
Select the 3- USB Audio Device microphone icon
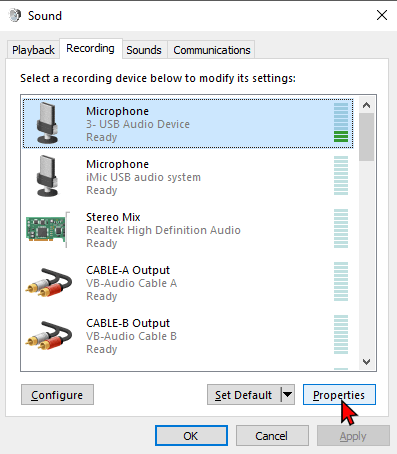pyautogui.click(x=47, y=123)
